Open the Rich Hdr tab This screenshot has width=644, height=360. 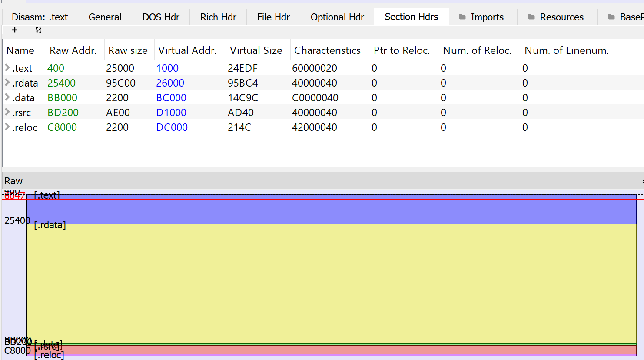[218, 17]
